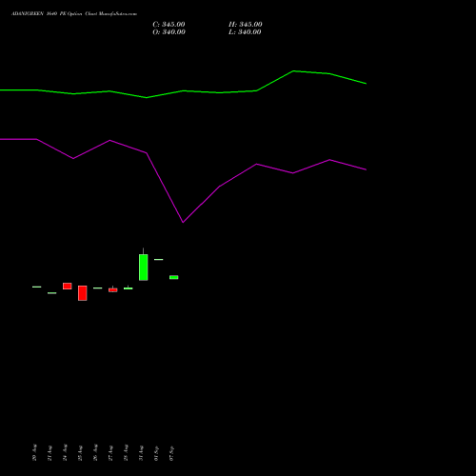Click the right end of the green line

click(366, 84)
